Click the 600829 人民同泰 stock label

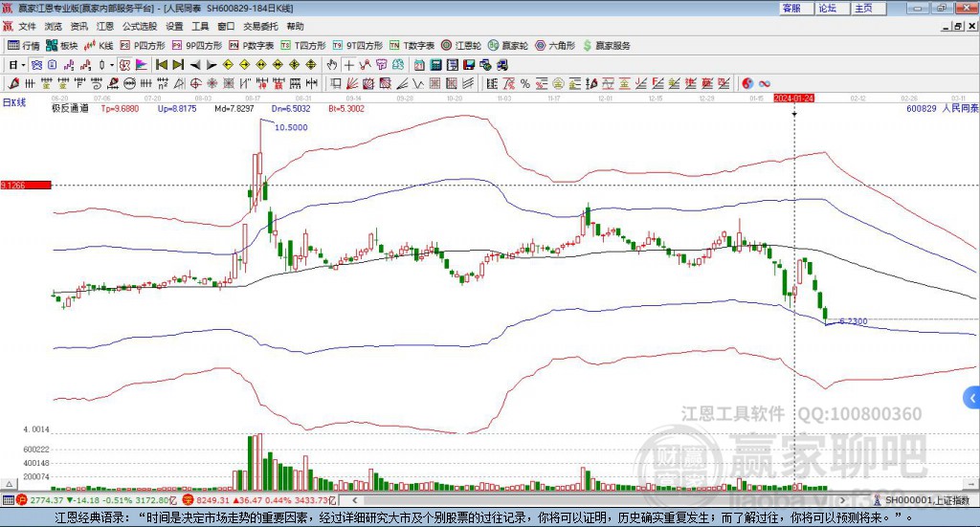[x=943, y=108]
